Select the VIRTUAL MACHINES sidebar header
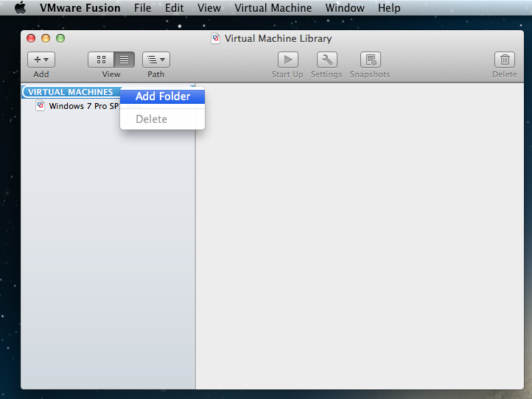Viewport: 532px width, 399px height. pyautogui.click(x=70, y=92)
